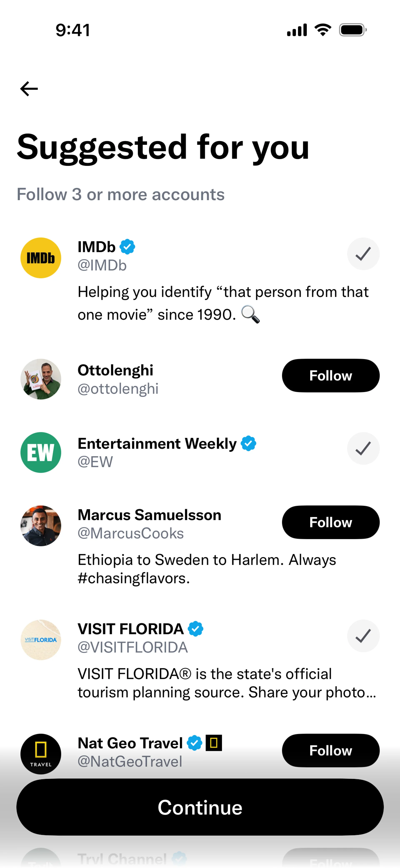Open the Entertainment Weekly green EW avatar

pos(41,453)
